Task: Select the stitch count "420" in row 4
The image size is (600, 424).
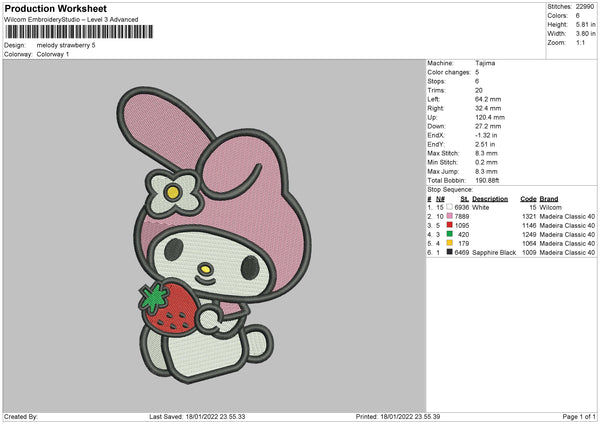Action: pyautogui.click(x=463, y=235)
